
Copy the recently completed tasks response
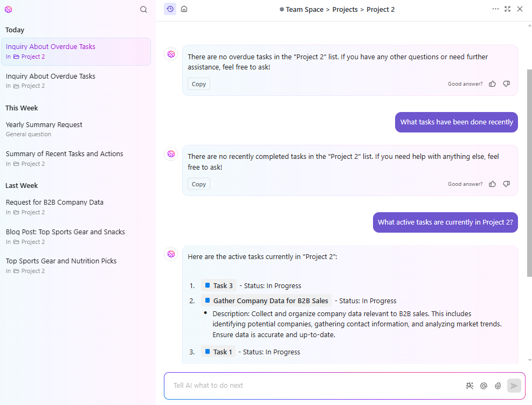199,184
